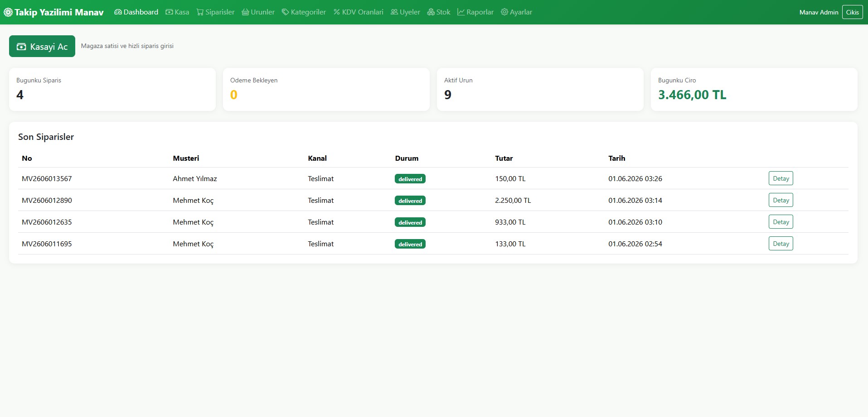Open Ayarlar settings
This screenshot has height=417, width=868.
coord(516,12)
